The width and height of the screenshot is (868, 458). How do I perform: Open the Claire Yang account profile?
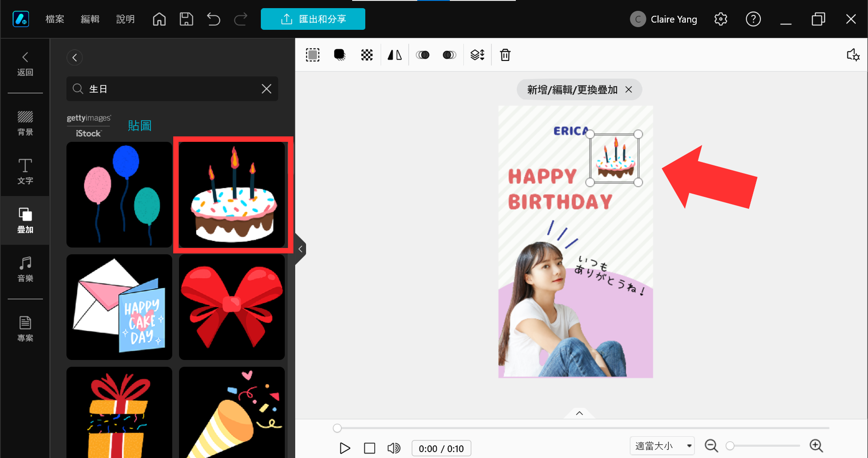(x=664, y=19)
